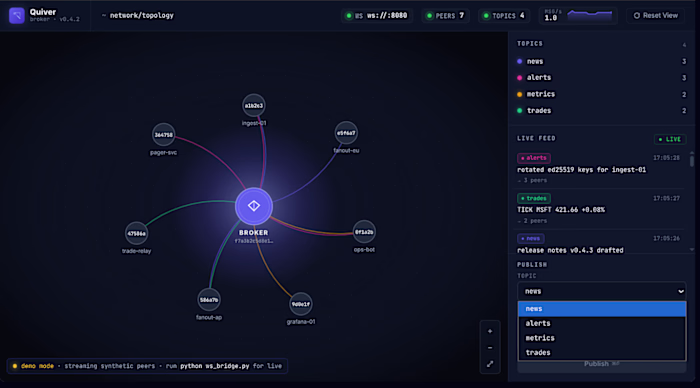700x388 pixels.
Task: Click the WS ws://:8080 status pill
Action: point(377,16)
